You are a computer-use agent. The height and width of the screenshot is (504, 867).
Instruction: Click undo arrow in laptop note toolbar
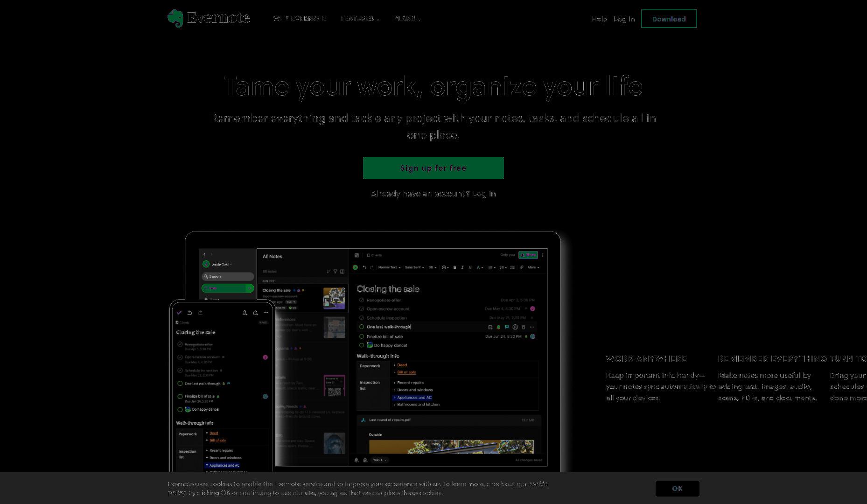pos(364,267)
